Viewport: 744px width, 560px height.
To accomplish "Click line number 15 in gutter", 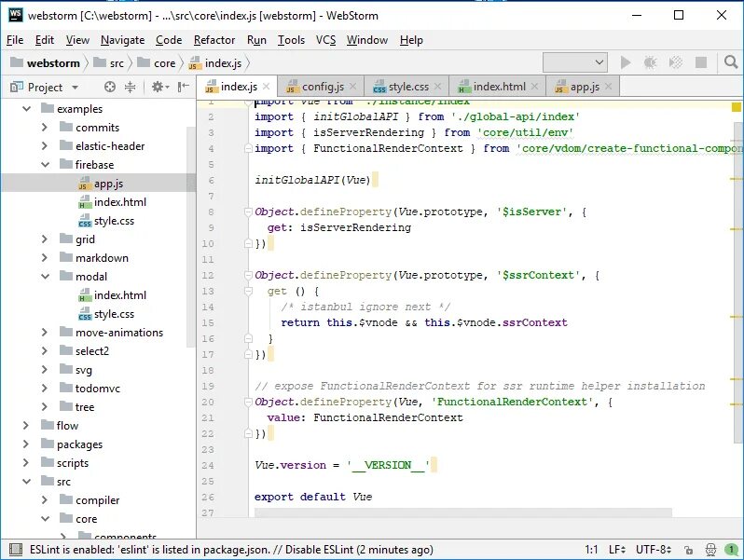I will [208, 322].
